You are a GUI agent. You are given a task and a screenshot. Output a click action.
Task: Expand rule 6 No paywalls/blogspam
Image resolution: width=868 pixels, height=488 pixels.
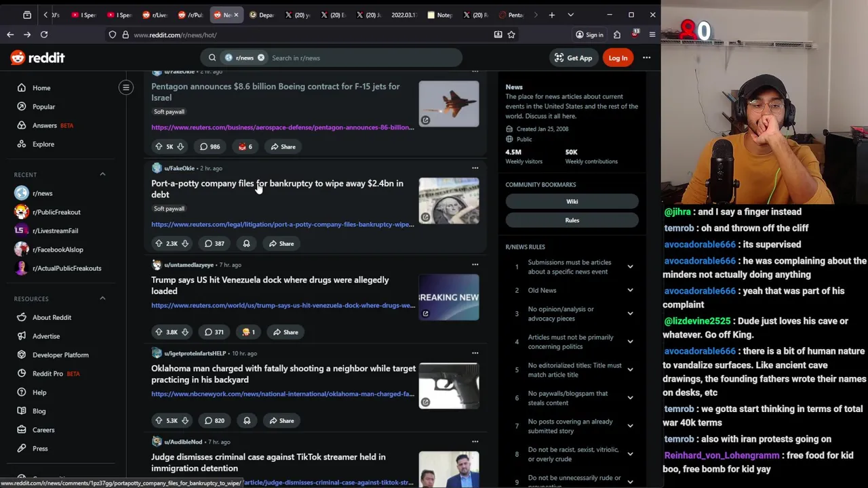[x=630, y=398]
